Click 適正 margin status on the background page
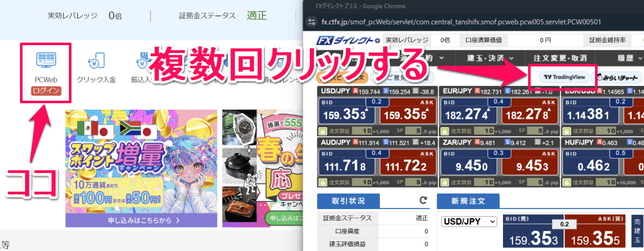644x251 pixels. click(257, 15)
